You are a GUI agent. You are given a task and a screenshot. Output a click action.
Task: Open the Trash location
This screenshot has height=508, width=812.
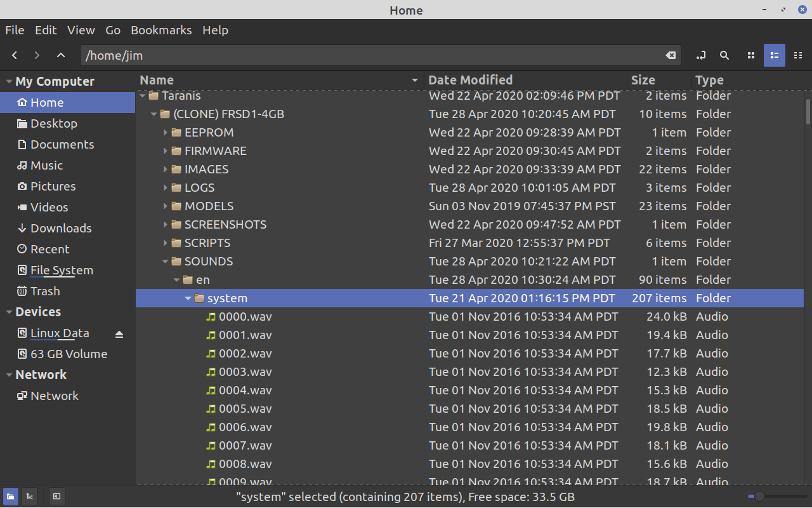pos(44,291)
